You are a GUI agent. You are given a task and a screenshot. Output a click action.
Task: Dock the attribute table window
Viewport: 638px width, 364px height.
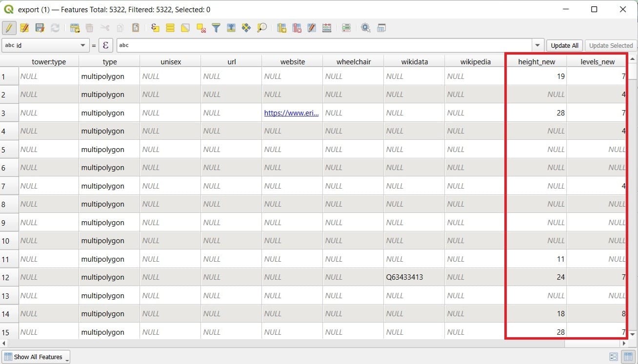point(381,28)
